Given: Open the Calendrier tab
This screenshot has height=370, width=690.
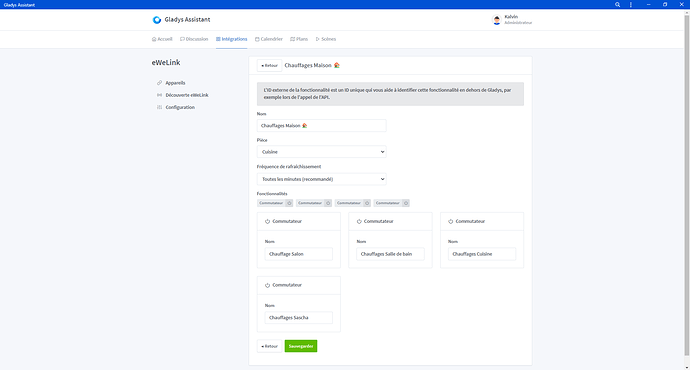Looking at the screenshot, I should tap(269, 39).
